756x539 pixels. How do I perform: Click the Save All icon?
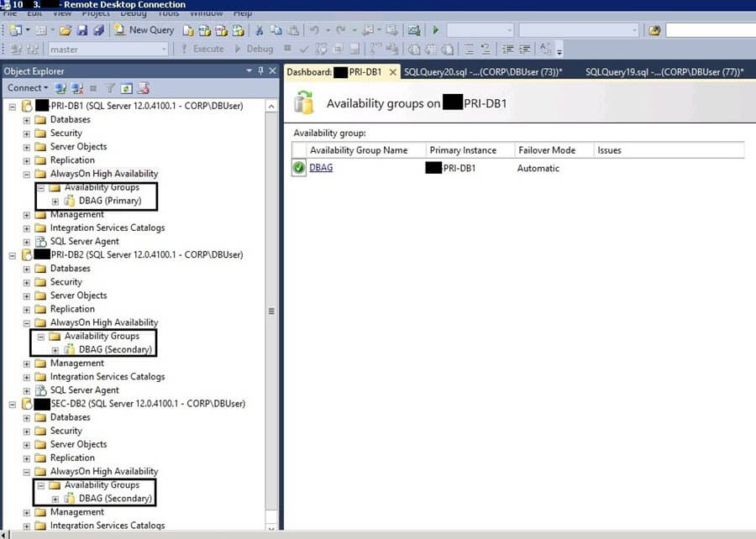coord(98,30)
